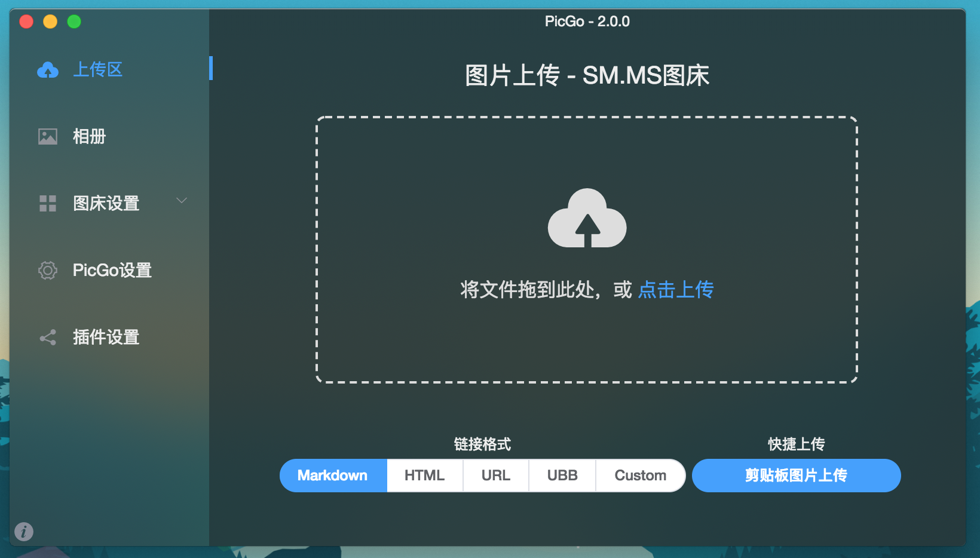Click the 点击上传 link
This screenshot has width=980, height=558.
tap(676, 290)
